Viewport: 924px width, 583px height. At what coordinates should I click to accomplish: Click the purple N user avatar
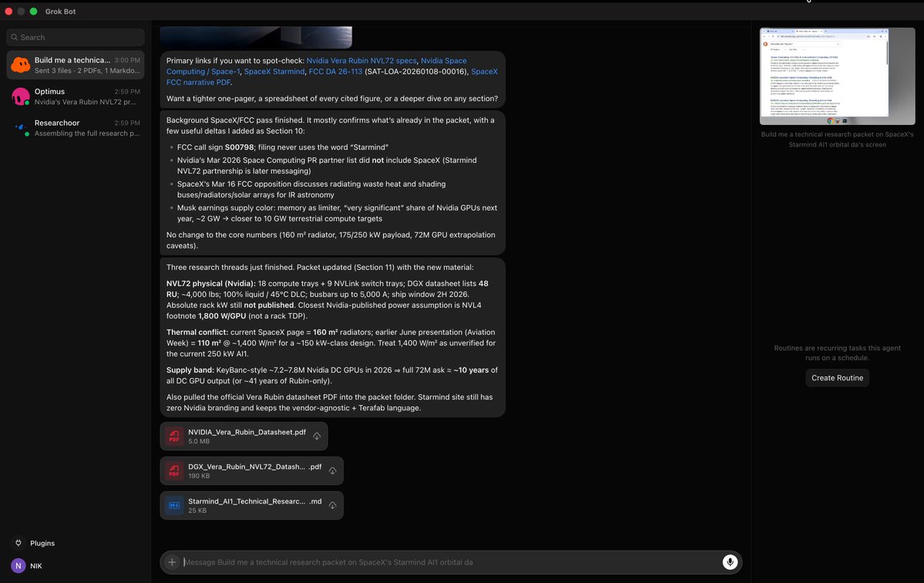point(18,565)
